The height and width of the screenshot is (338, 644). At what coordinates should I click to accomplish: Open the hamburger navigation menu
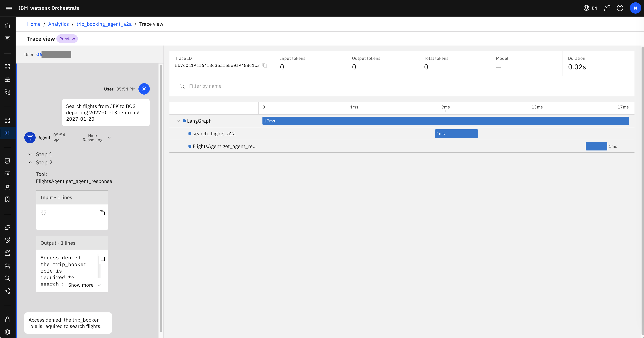click(x=9, y=8)
